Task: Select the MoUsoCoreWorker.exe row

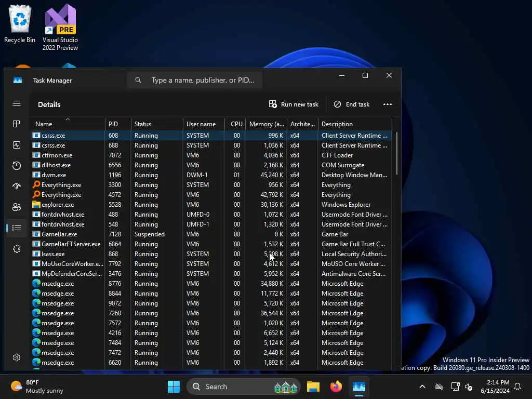Action: [x=211, y=263]
